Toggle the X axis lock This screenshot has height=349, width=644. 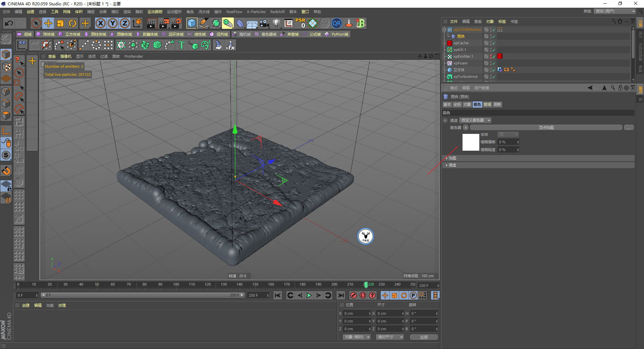(x=100, y=23)
